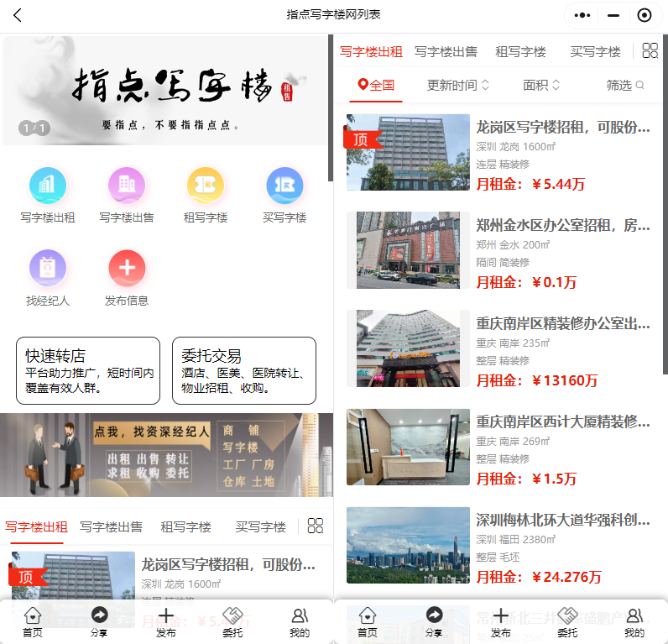Select the 买写字楼 blue icon
The image size is (668, 644).
(x=284, y=186)
